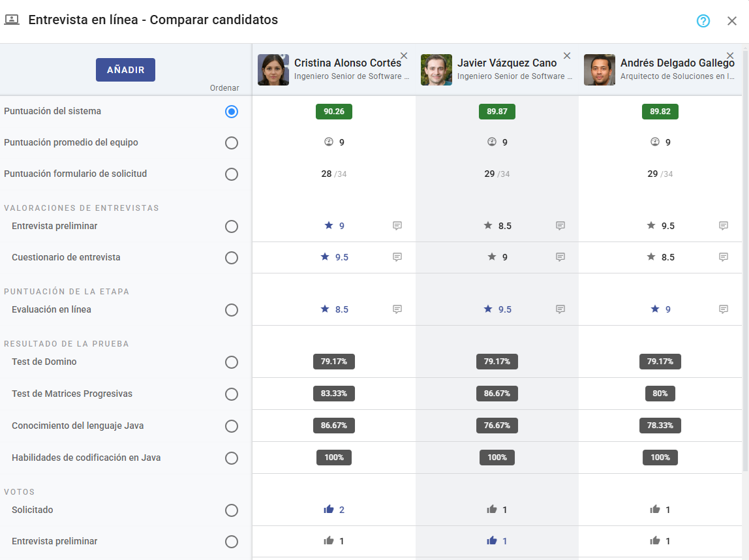Screen dimensions: 749x560
Task: Sort candidates by Habilidades de codificación en Java
Action: click(x=231, y=458)
